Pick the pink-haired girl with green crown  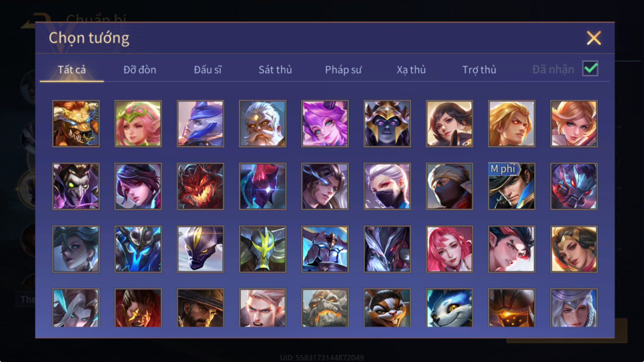(x=138, y=124)
